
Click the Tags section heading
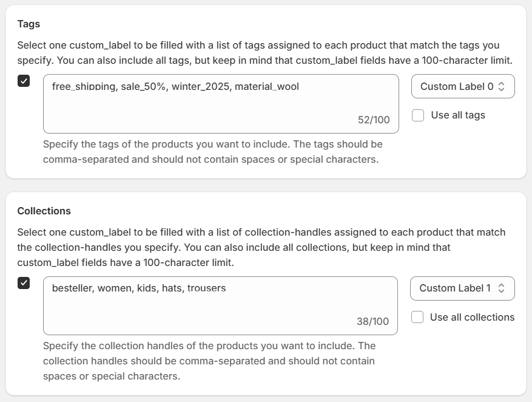[x=29, y=24]
